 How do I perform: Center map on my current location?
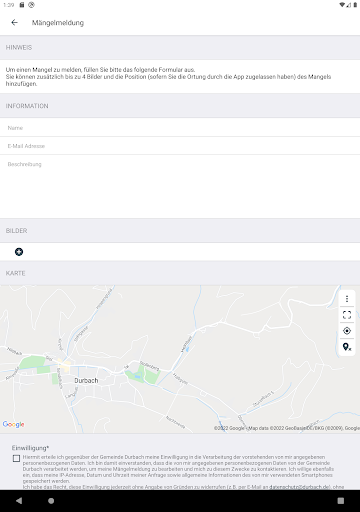coord(347,331)
